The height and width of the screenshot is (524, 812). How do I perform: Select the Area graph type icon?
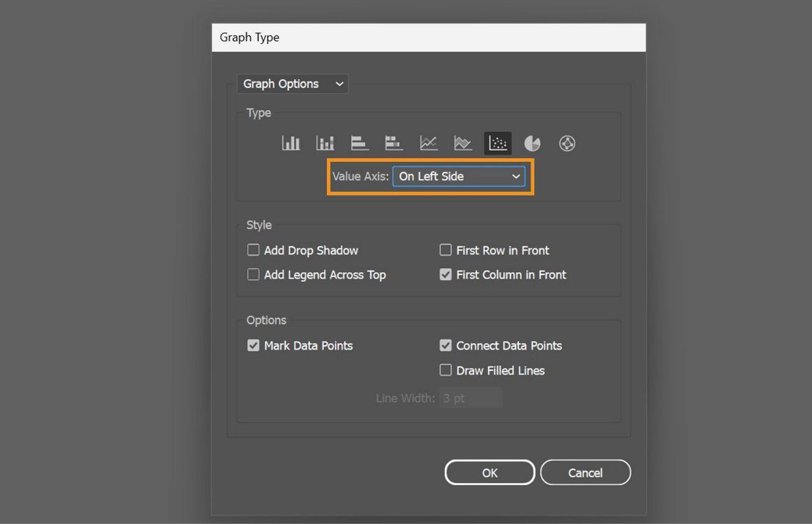pyautogui.click(x=463, y=143)
